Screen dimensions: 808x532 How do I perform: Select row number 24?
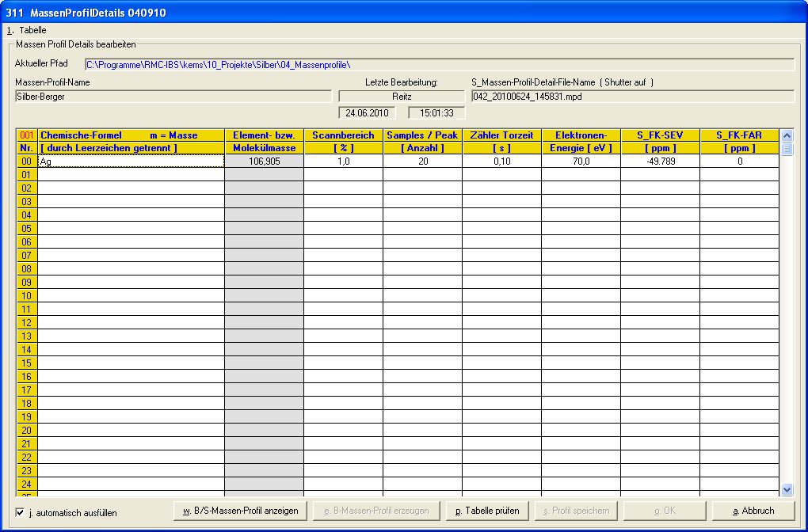pyautogui.click(x=27, y=484)
